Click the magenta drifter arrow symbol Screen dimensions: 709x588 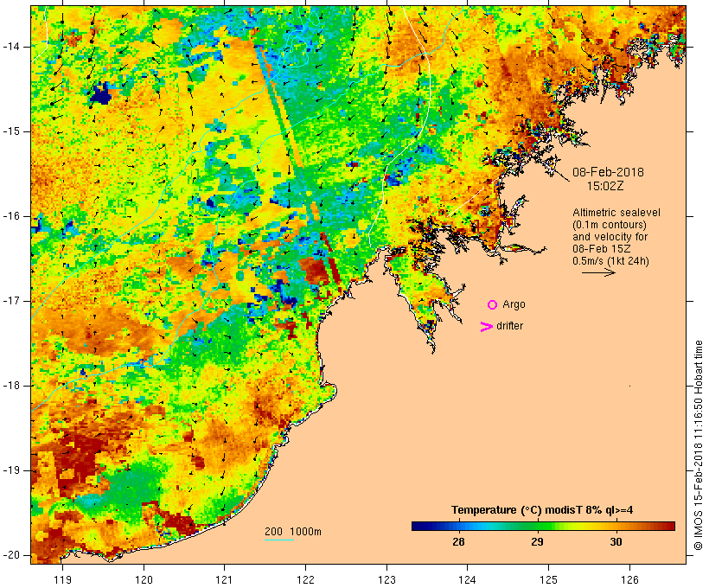click(486, 327)
